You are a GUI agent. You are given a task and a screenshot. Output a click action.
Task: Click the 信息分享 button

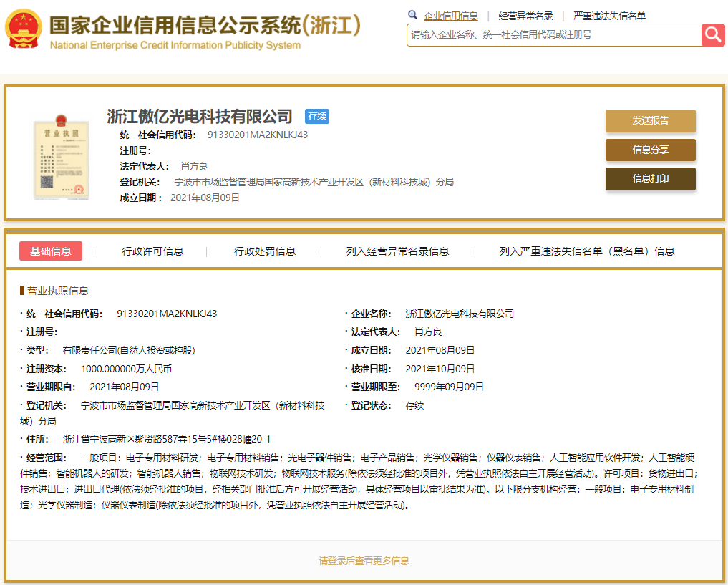point(650,150)
